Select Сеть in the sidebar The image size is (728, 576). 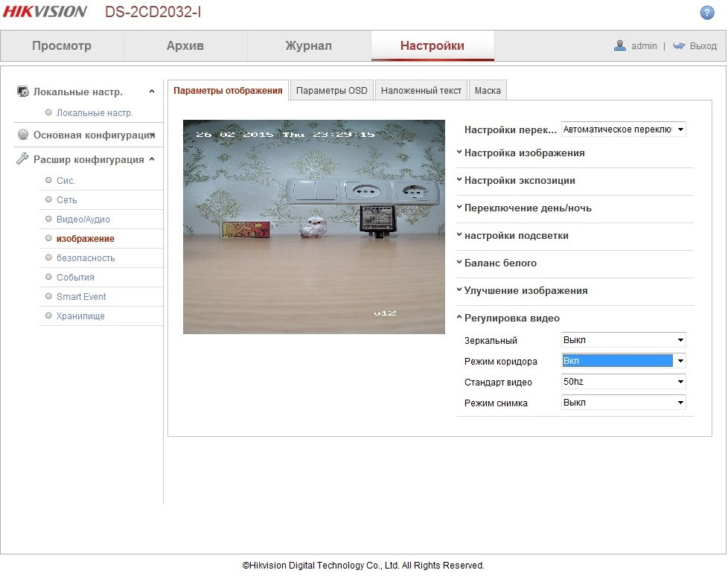67,200
